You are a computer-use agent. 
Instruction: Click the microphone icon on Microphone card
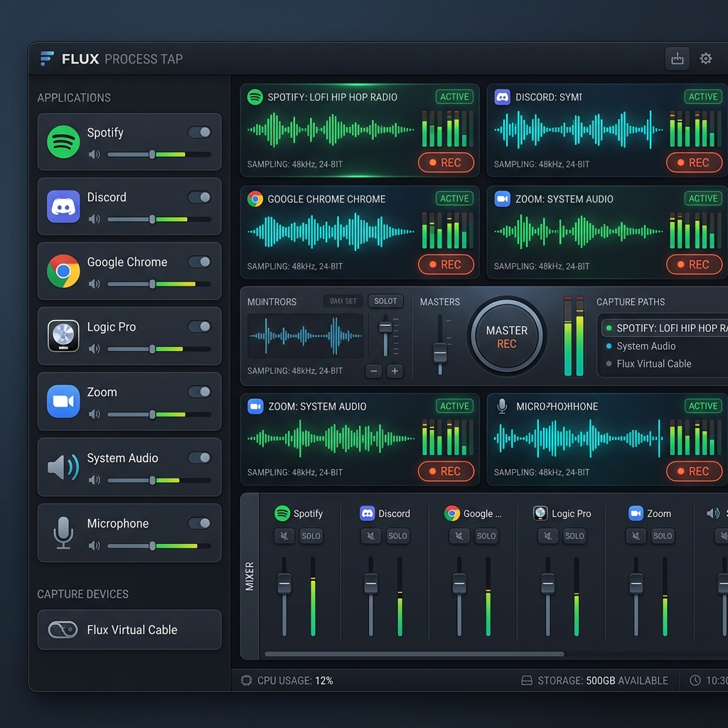coord(502,406)
